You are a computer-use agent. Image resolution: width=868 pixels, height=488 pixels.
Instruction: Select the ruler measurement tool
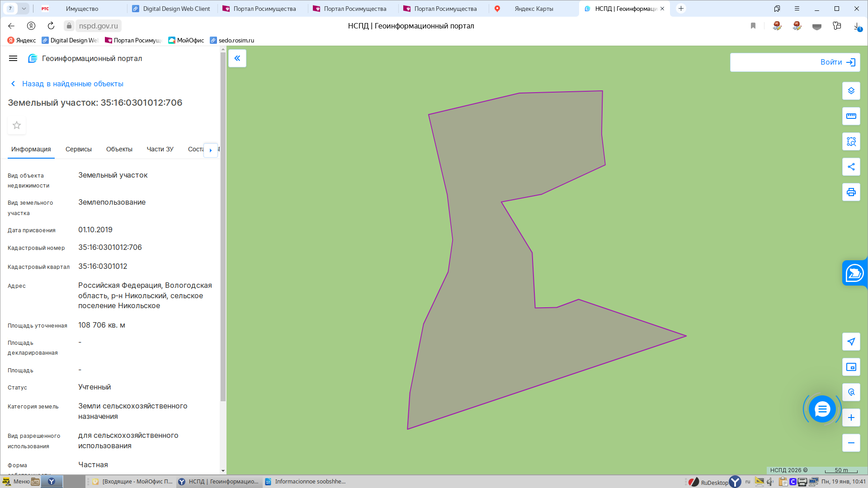[851, 116]
